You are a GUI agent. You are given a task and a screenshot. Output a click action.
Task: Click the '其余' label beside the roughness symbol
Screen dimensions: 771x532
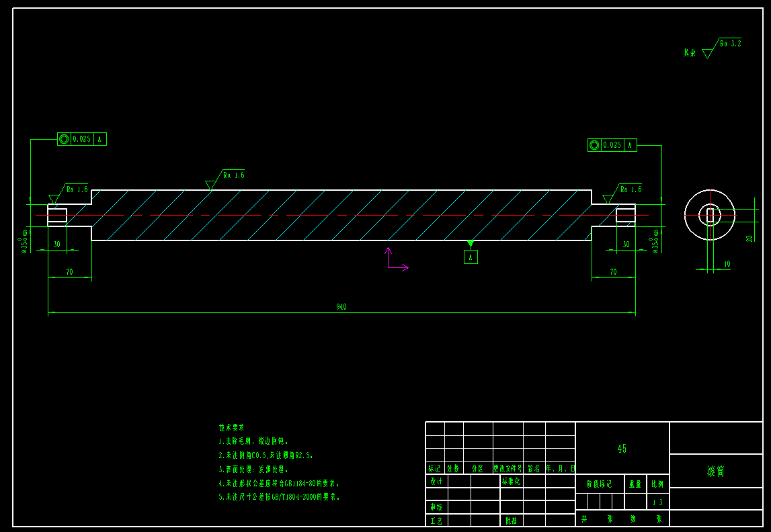tap(690, 52)
